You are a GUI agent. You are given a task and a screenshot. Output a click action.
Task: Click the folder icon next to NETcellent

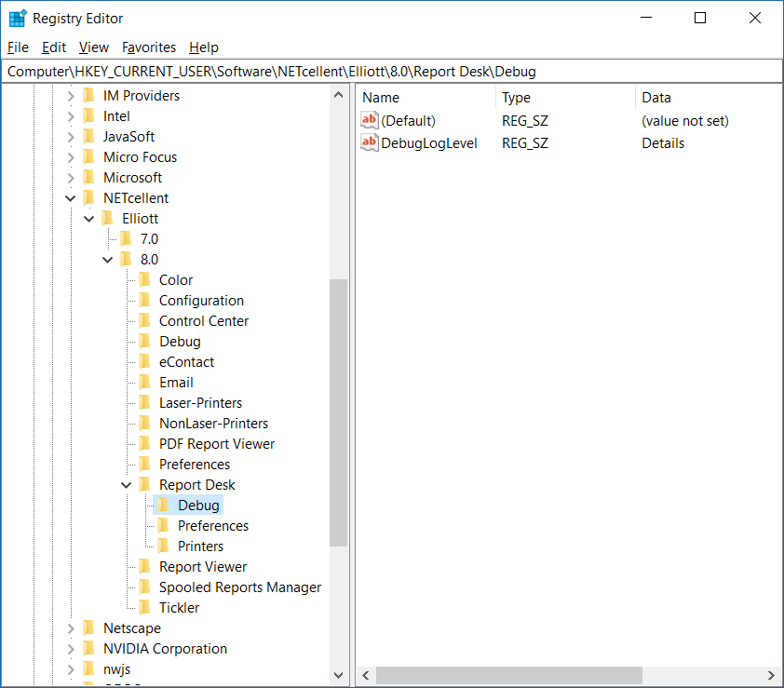tap(89, 197)
